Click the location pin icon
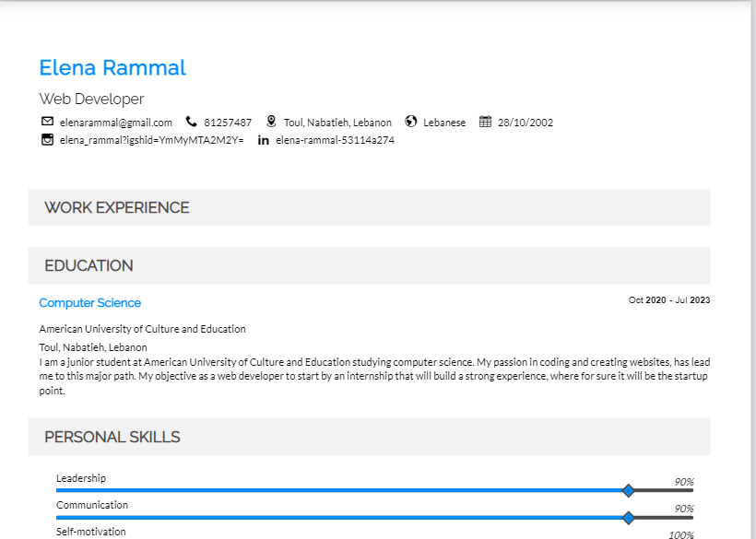The image size is (756, 539). point(271,122)
